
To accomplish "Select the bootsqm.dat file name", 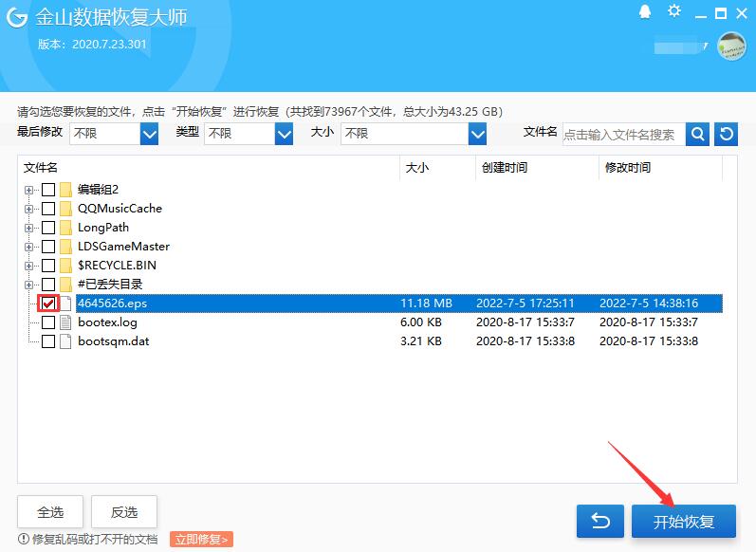I will point(114,341).
